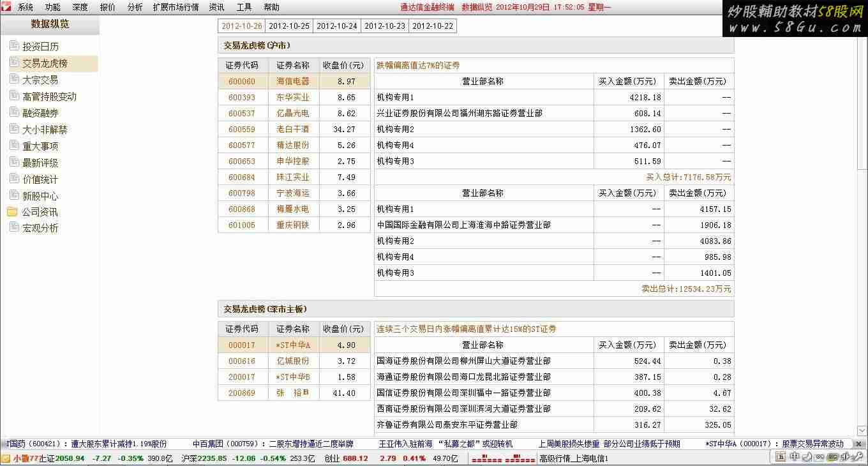Image resolution: width=868 pixels, height=466 pixels.
Task: Click the page icon next to 融资融券
Action: tap(14, 112)
